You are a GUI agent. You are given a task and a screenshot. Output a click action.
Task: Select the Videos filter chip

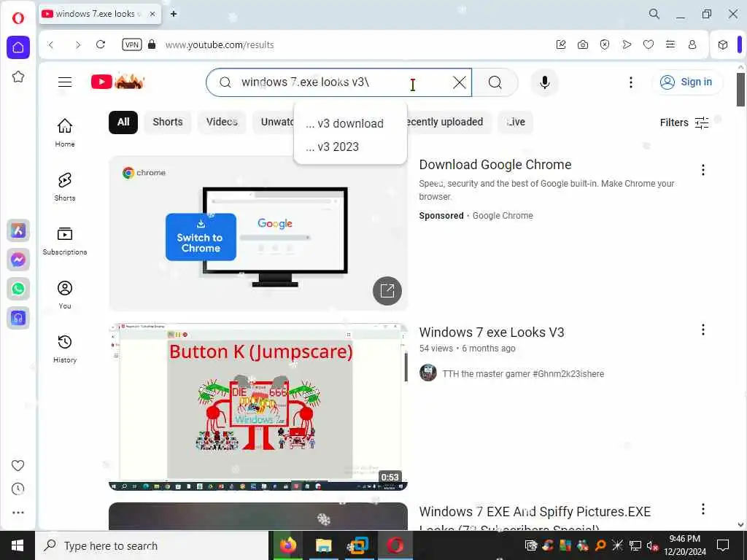coord(222,122)
